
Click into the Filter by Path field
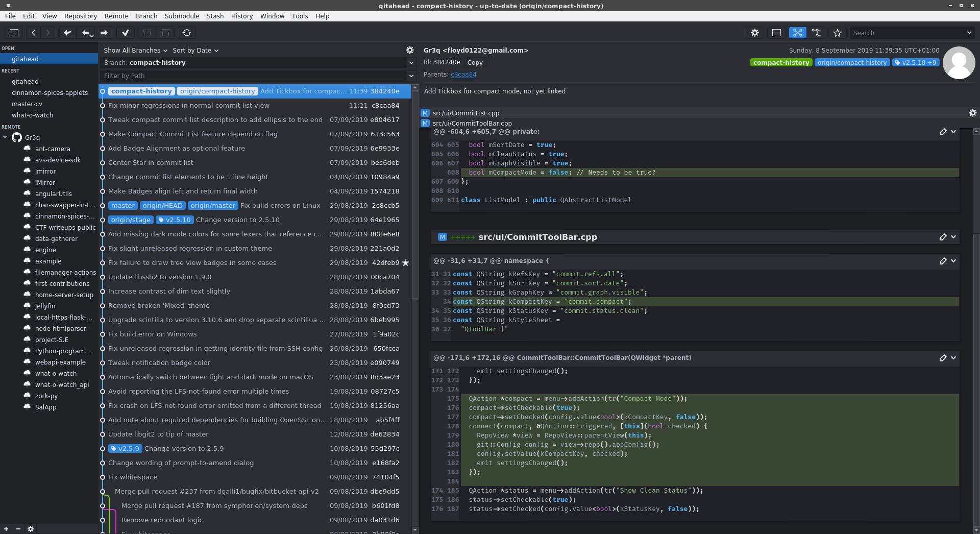tap(253, 76)
